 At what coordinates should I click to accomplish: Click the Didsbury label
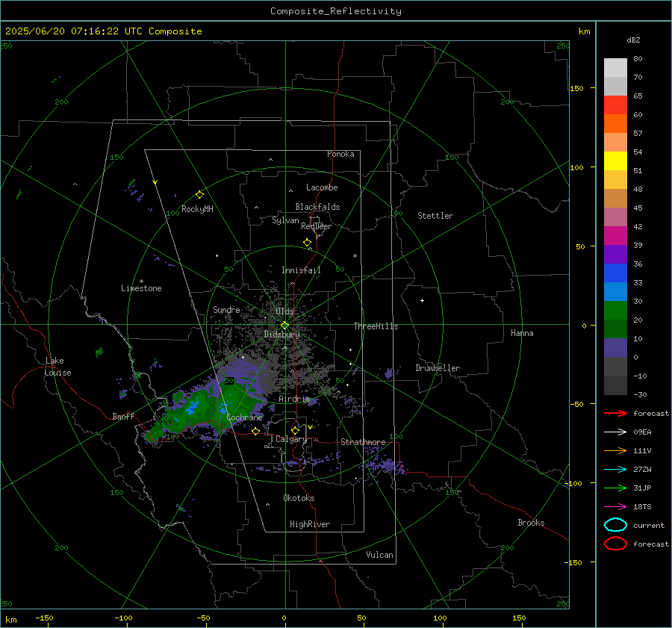(x=281, y=335)
